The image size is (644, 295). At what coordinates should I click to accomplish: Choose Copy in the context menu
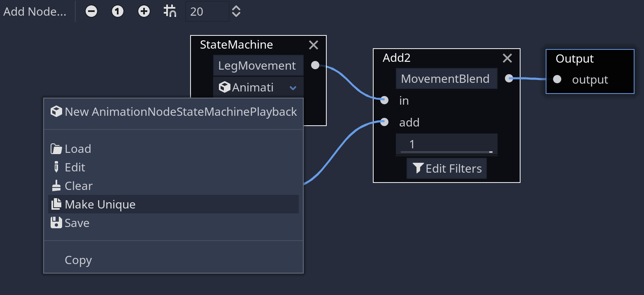coord(78,260)
